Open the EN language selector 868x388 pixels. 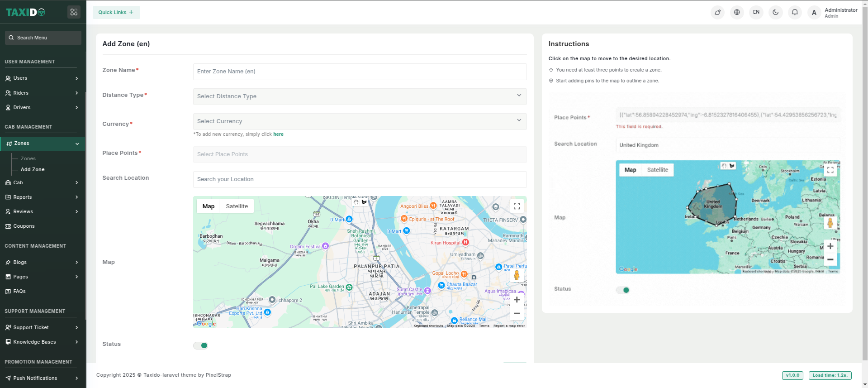click(756, 12)
